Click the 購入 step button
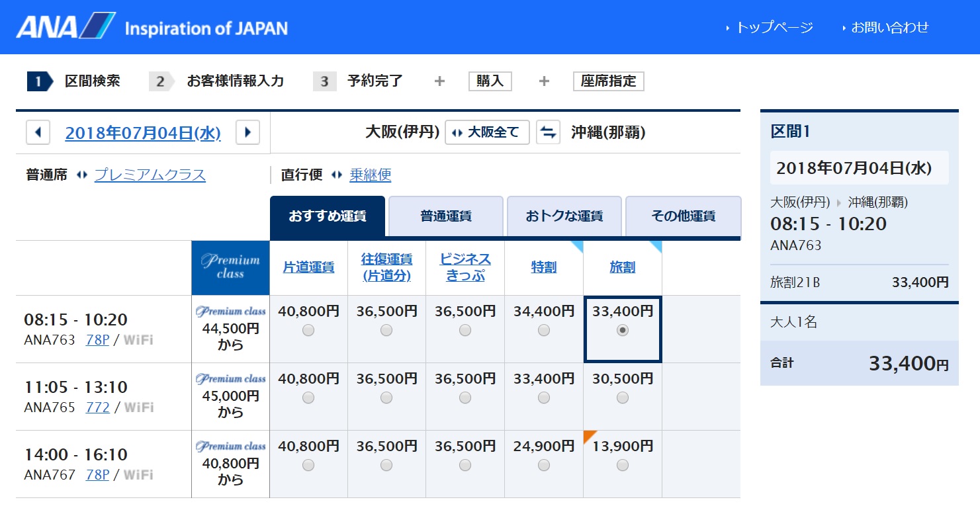980x510 pixels. pos(490,81)
